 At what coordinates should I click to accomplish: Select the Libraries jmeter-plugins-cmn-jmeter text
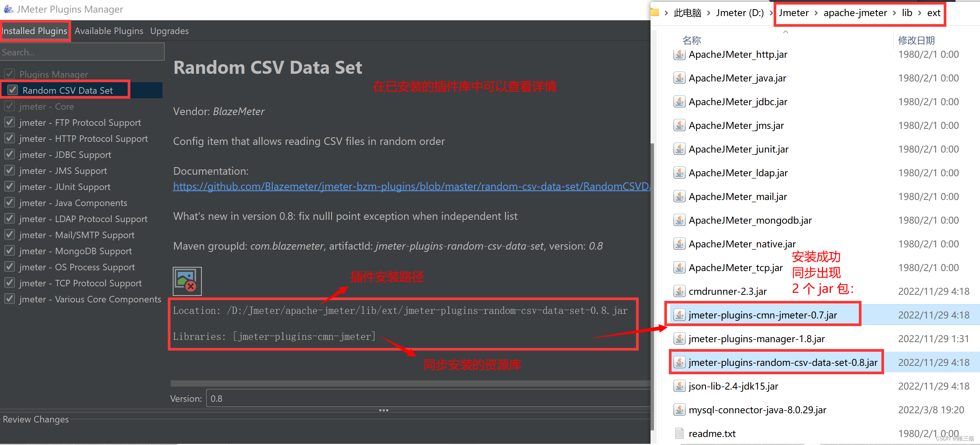[274, 336]
